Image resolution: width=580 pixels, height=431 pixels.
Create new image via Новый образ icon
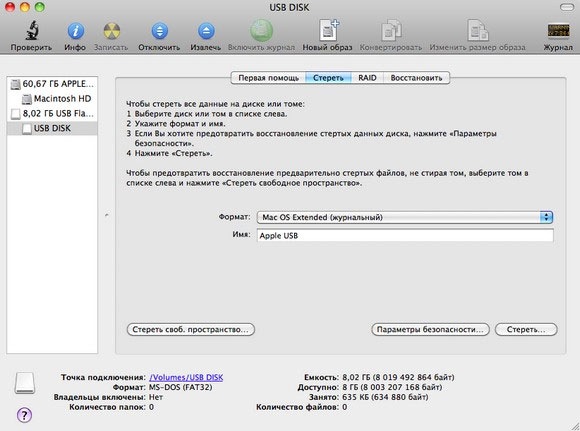point(329,30)
